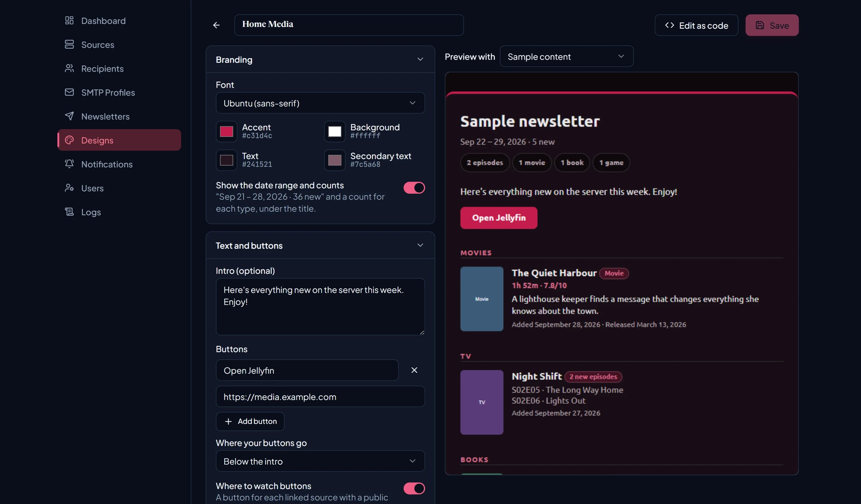
Task: Click the 2 episodes count pill
Action: [485, 163]
